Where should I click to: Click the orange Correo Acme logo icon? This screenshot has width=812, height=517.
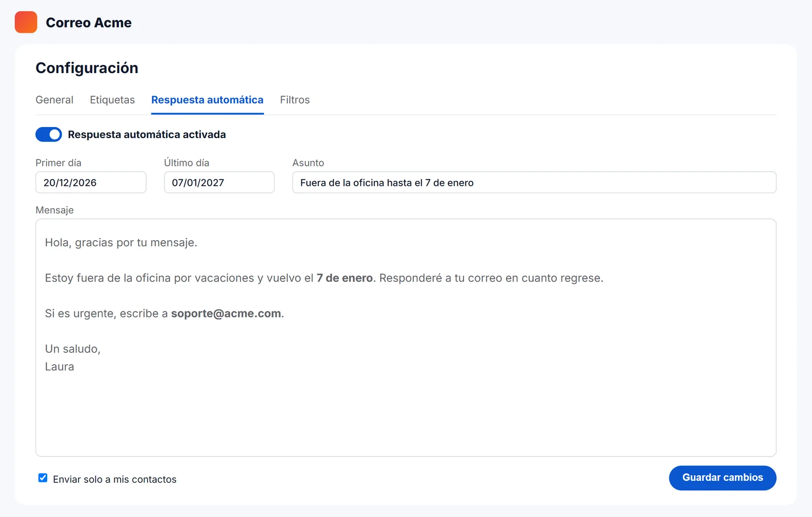[26, 22]
